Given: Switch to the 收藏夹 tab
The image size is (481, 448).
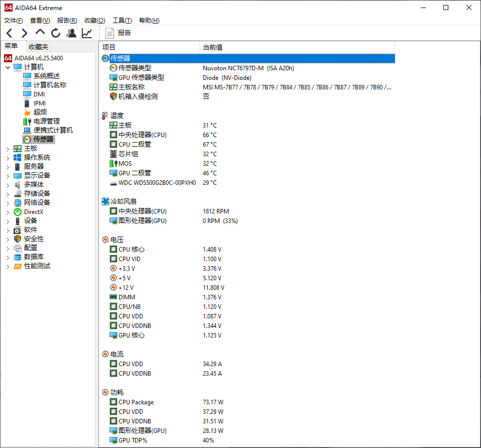Looking at the screenshot, I should (38, 47).
